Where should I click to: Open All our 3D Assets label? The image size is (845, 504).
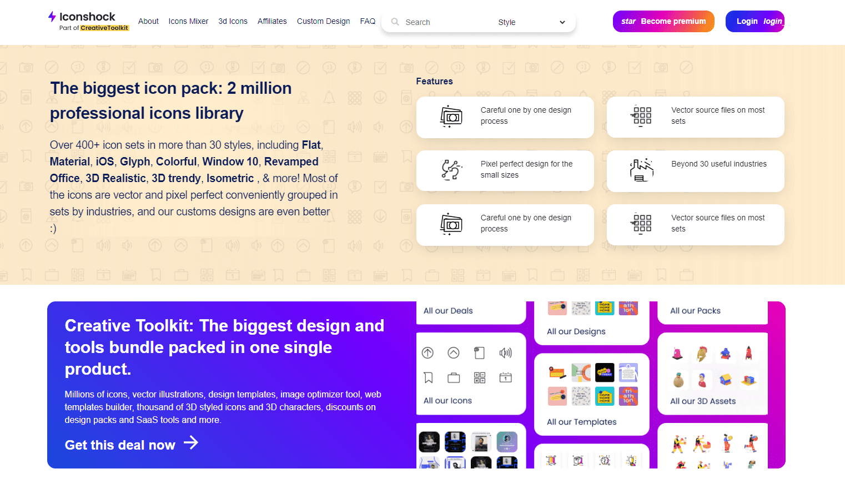pyautogui.click(x=703, y=401)
